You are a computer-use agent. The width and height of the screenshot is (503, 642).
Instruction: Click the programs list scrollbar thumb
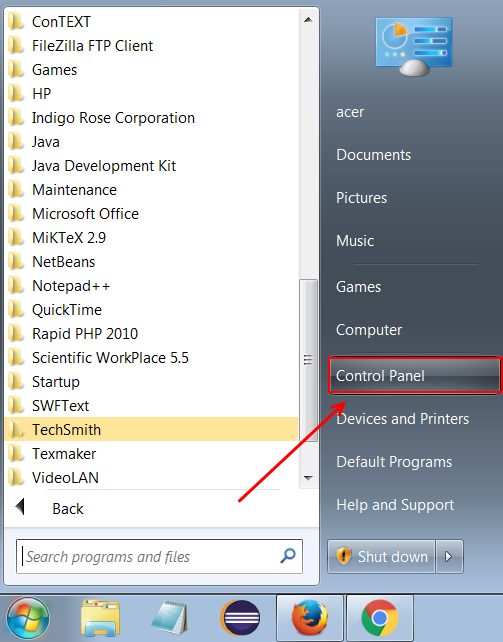point(308,360)
